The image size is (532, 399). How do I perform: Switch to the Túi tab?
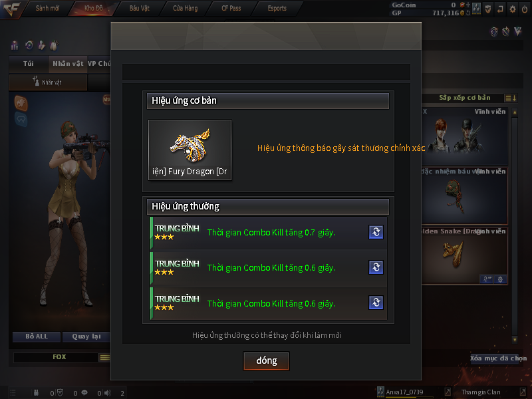click(x=29, y=64)
